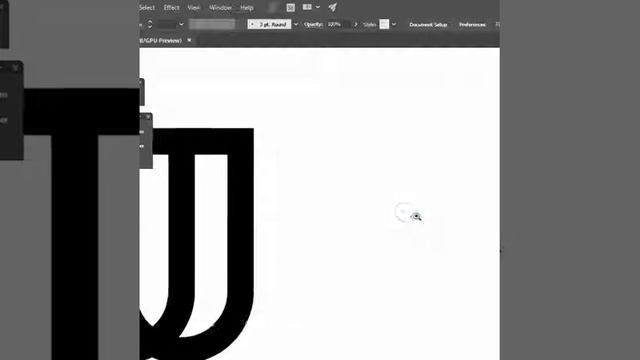
Task: Open the Effect menu
Action: (171, 7)
